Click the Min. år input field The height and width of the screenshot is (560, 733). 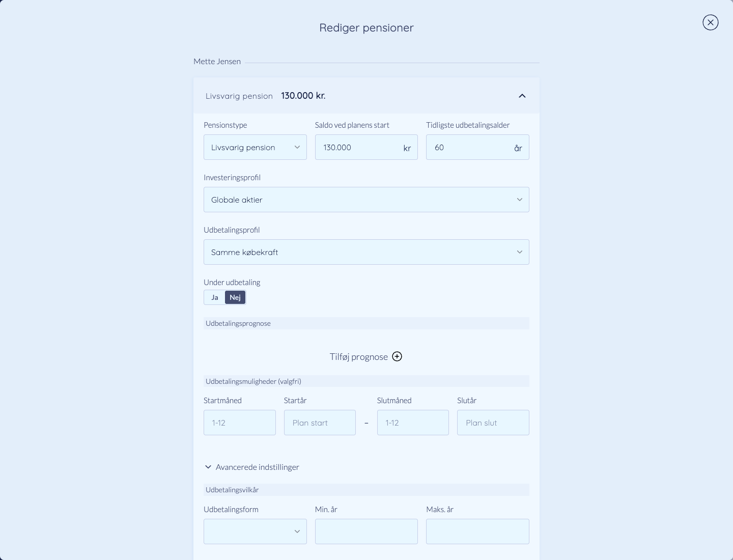click(366, 531)
